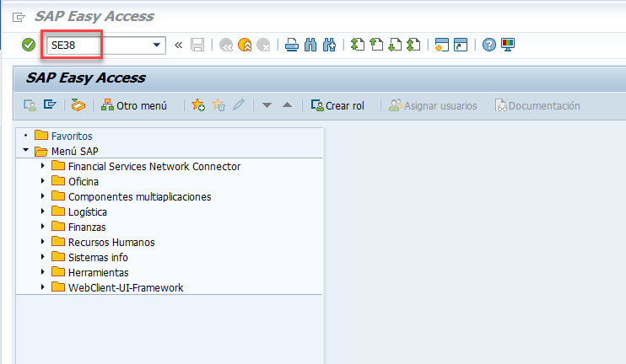Viewport: 626px width, 364px height.
Task: Click Add to Favorites star icon
Action: [x=198, y=105]
